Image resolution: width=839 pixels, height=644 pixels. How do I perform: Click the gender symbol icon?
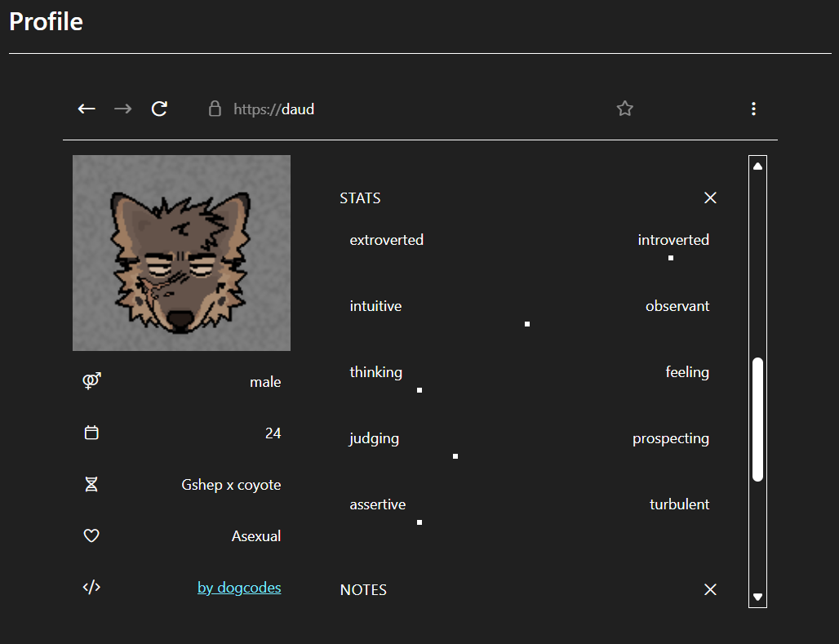91,380
